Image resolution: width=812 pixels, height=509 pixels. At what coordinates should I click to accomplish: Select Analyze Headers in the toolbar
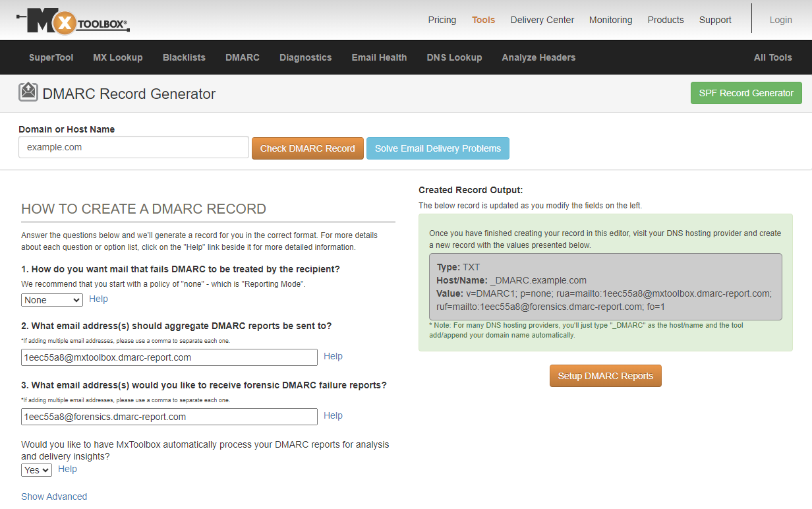click(538, 57)
